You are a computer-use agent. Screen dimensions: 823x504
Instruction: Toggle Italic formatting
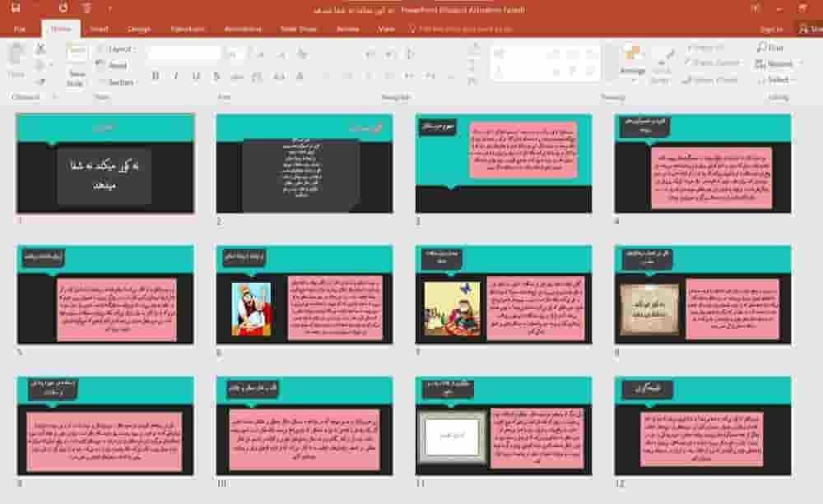point(176,76)
